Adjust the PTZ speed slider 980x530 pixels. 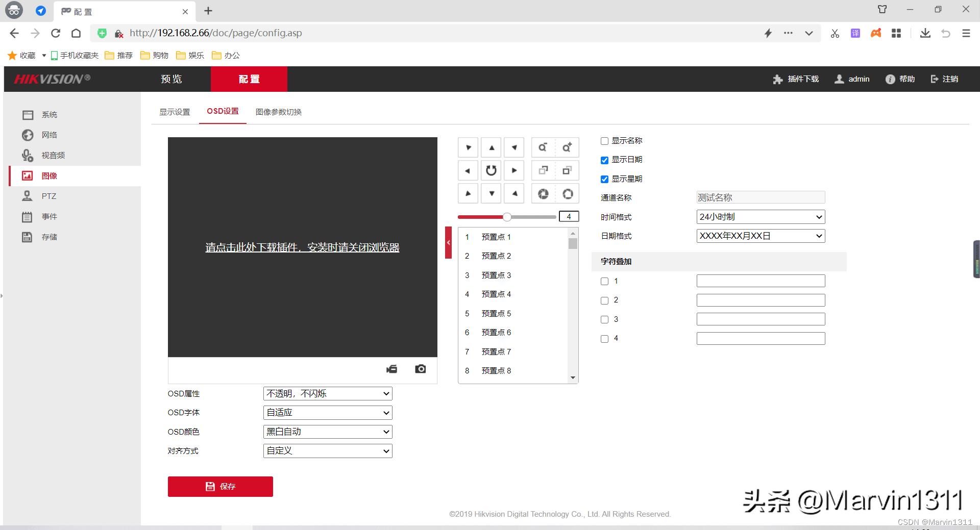click(506, 216)
